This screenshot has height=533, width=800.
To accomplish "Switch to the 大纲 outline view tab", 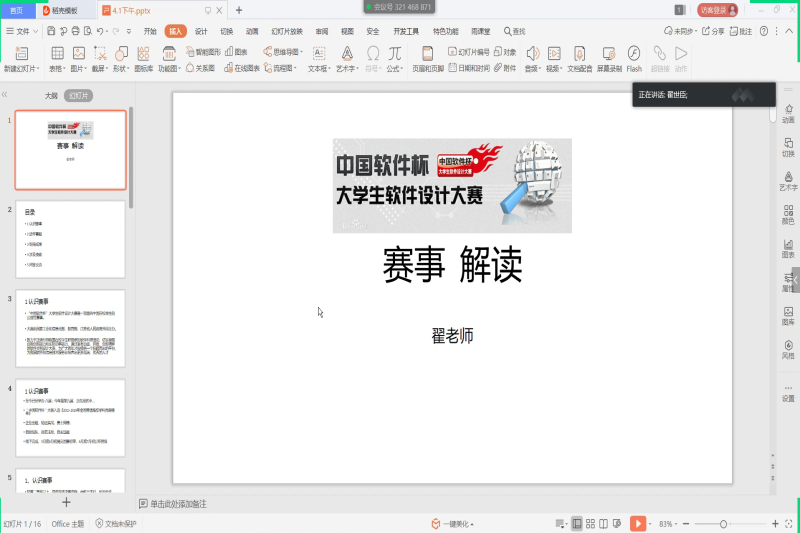I will pos(51,95).
